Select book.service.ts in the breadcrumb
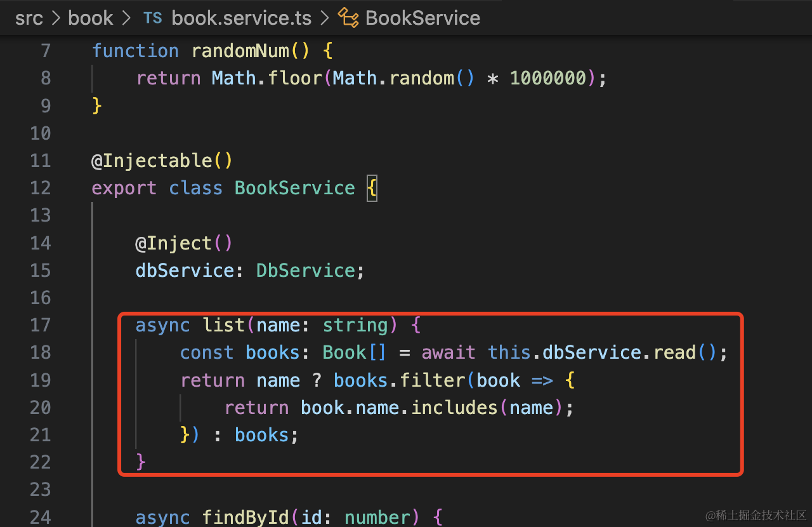Screen dimensions: 812x527 click(x=241, y=18)
